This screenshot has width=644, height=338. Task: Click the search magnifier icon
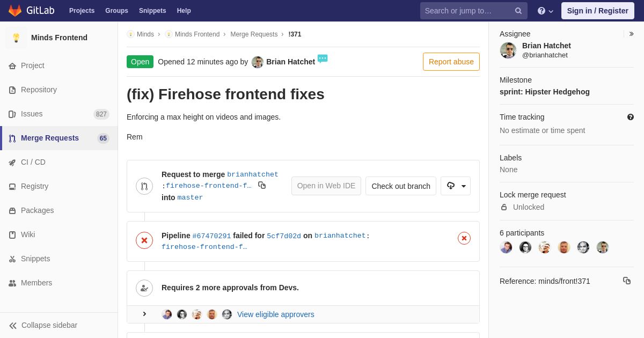pyautogui.click(x=518, y=11)
